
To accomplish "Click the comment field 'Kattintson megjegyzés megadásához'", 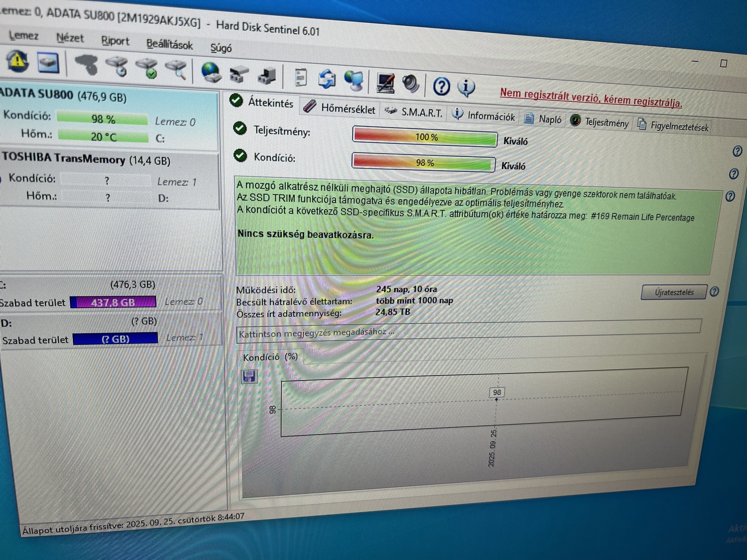I will pyautogui.click(x=469, y=331).
